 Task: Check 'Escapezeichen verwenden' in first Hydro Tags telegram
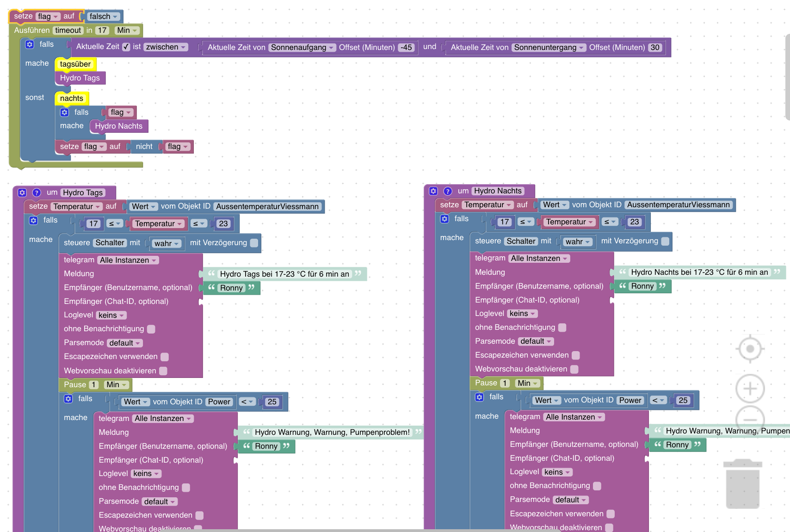165,357
